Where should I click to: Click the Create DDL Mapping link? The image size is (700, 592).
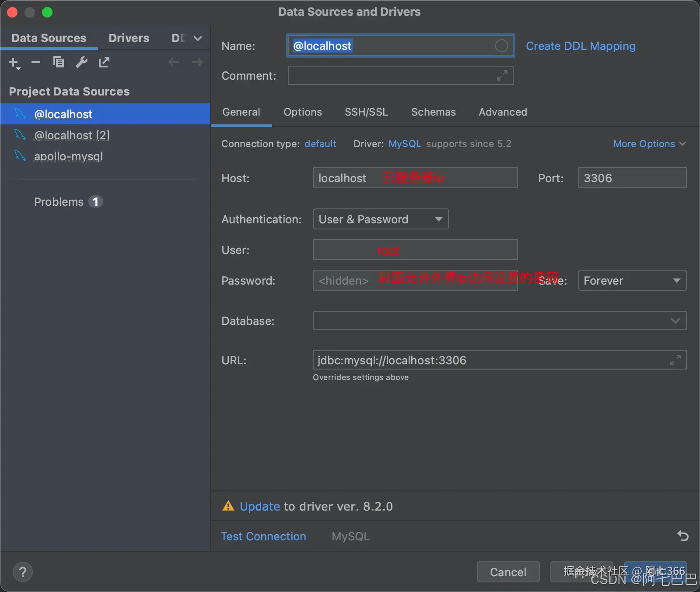(x=581, y=46)
